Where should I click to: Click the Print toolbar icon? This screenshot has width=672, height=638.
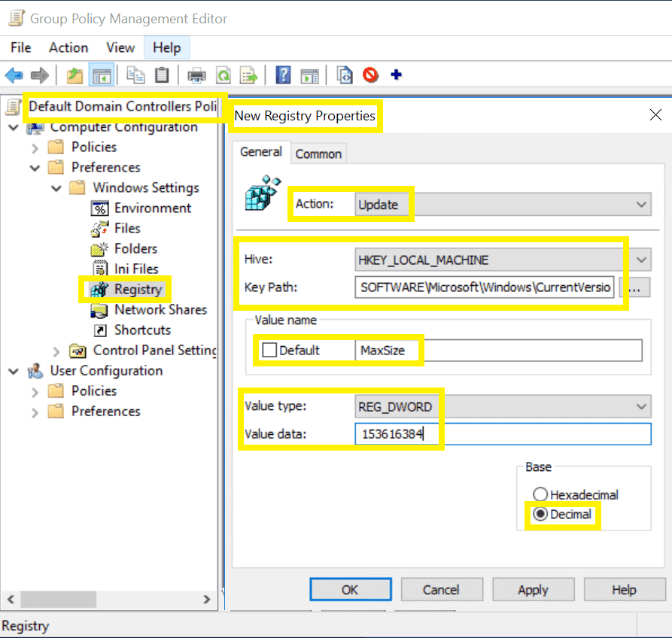196,75
